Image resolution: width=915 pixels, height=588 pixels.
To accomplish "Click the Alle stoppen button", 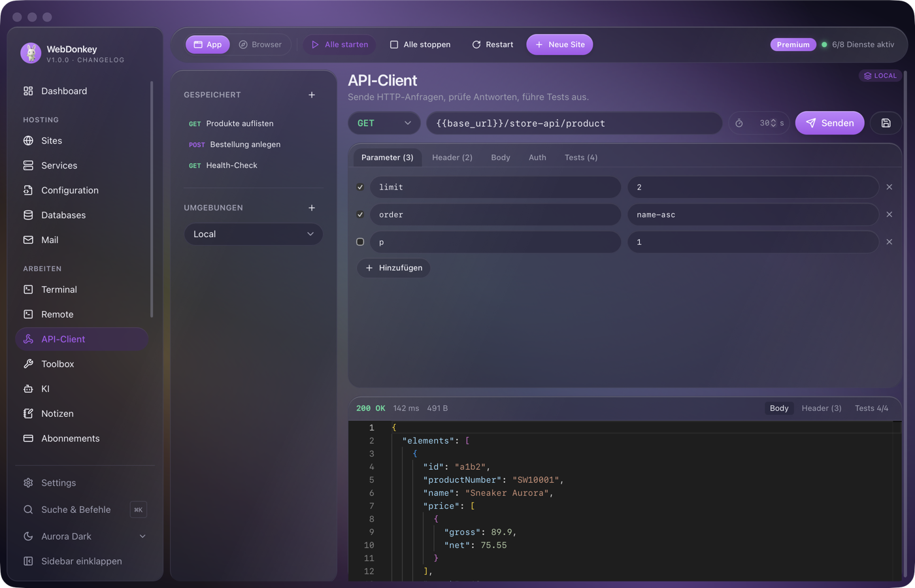I will (x=420, y=44).
